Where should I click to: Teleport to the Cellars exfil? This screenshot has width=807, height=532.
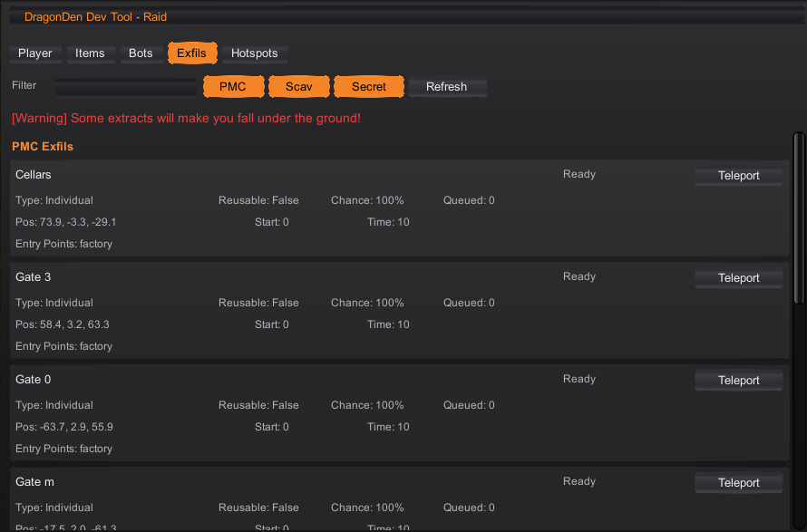tap(739, 176)
